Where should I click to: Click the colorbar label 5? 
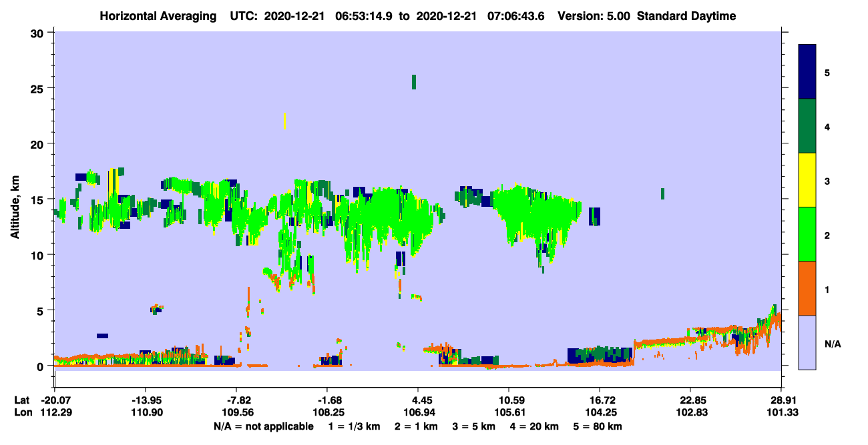[x=827, y=72]
